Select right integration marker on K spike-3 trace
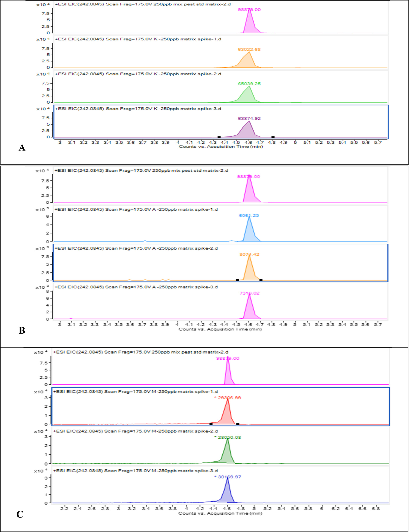 273,137
